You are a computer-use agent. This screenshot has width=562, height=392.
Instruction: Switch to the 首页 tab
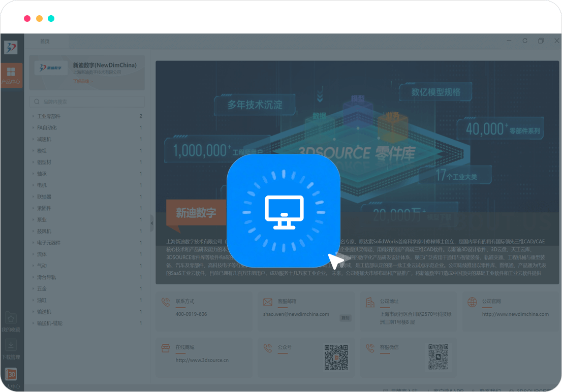(45, 41)
